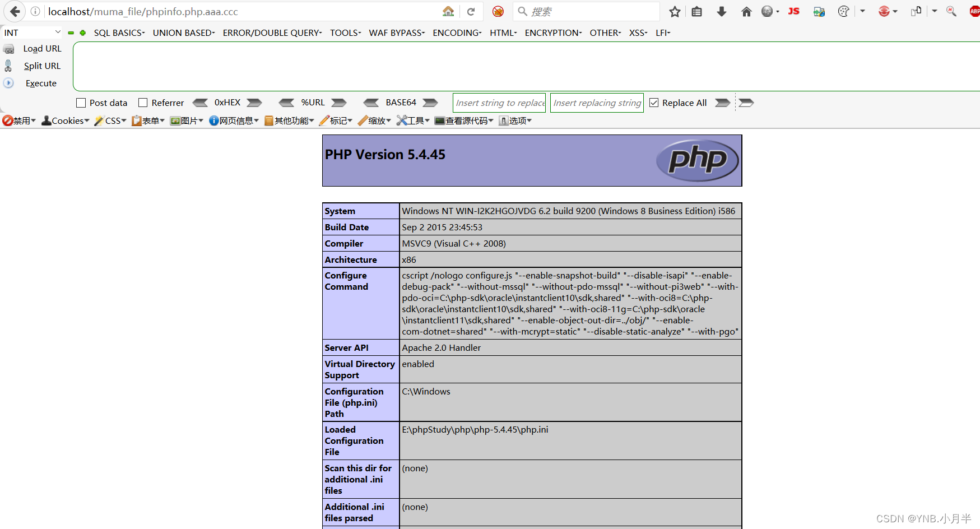The height and width of the screenshot is (529, 980).
Task: Click the translate page toolbar icon
Action: [819, 11]
